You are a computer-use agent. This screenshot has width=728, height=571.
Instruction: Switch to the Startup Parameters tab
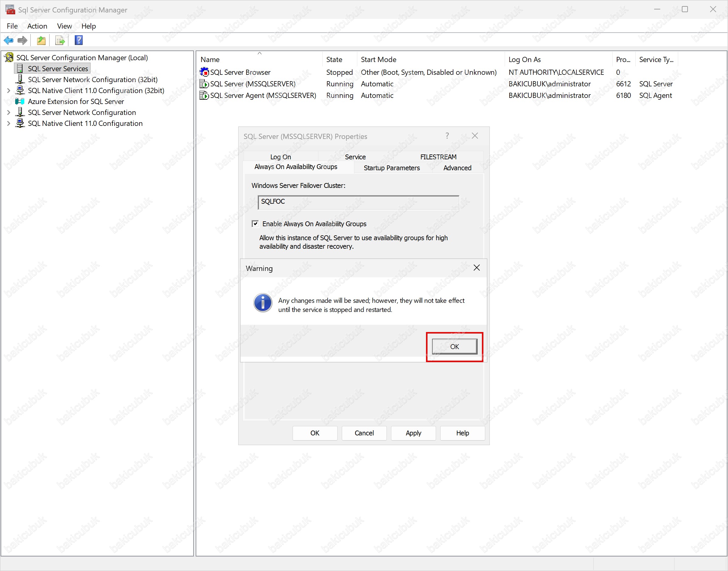click(391, 168)
